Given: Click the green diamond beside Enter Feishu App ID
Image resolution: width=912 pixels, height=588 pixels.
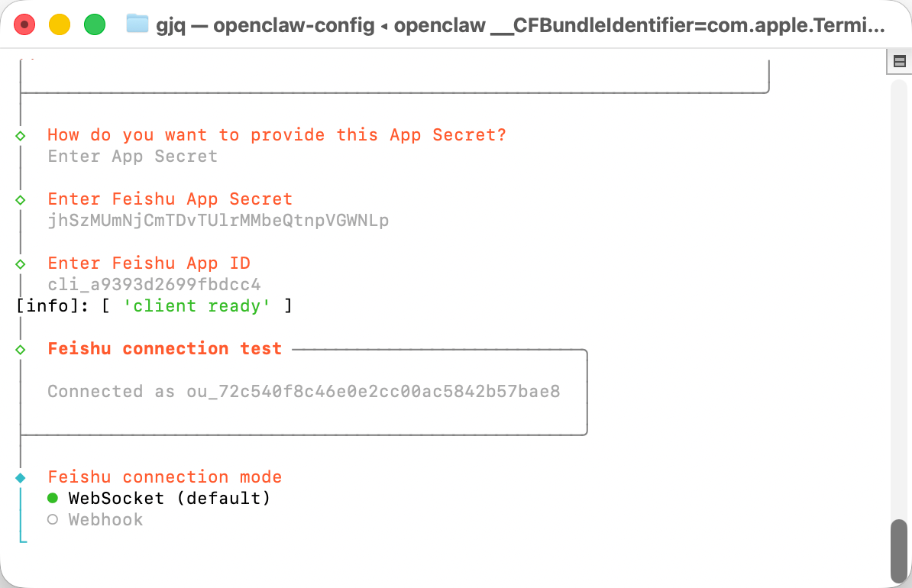Looking at the screenshot, I should (21, 263).
